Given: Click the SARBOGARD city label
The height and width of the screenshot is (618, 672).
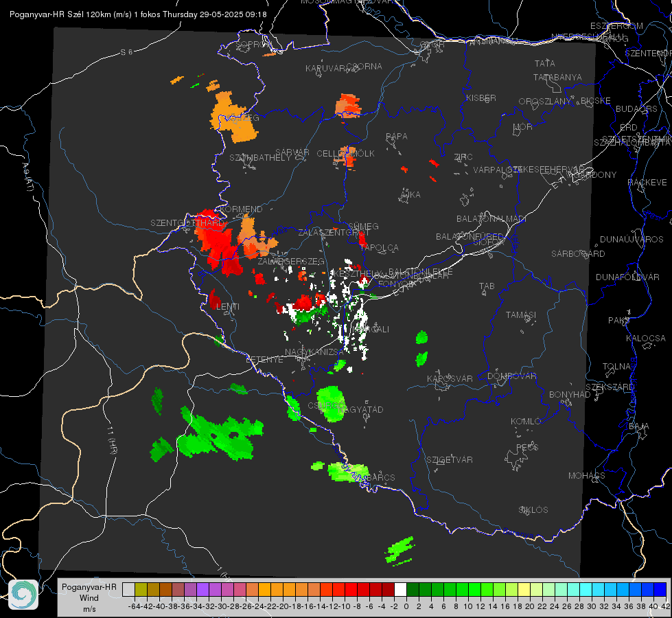Looking at the screenshot, I should (578, 254).
